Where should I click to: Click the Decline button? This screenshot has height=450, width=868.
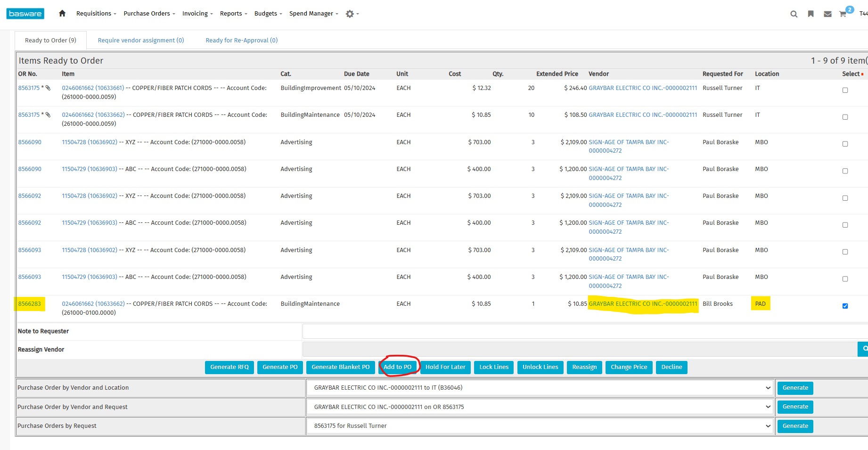tap(671, 367)
